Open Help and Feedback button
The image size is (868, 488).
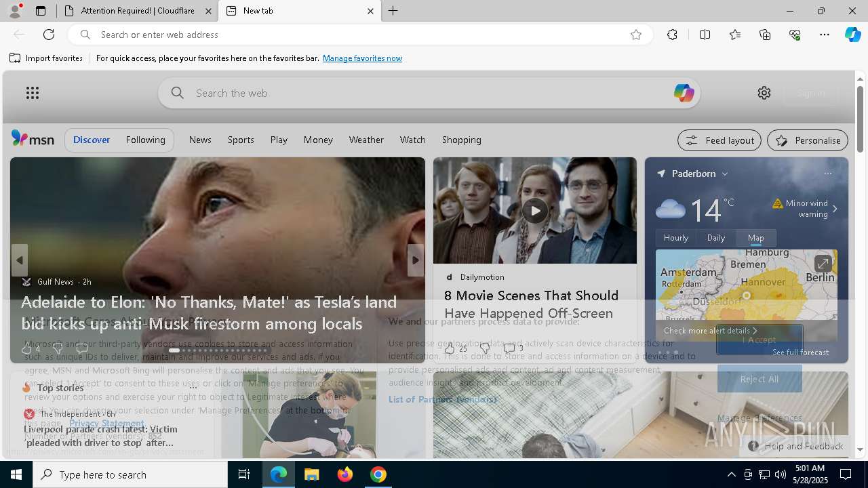click(797, 446)
